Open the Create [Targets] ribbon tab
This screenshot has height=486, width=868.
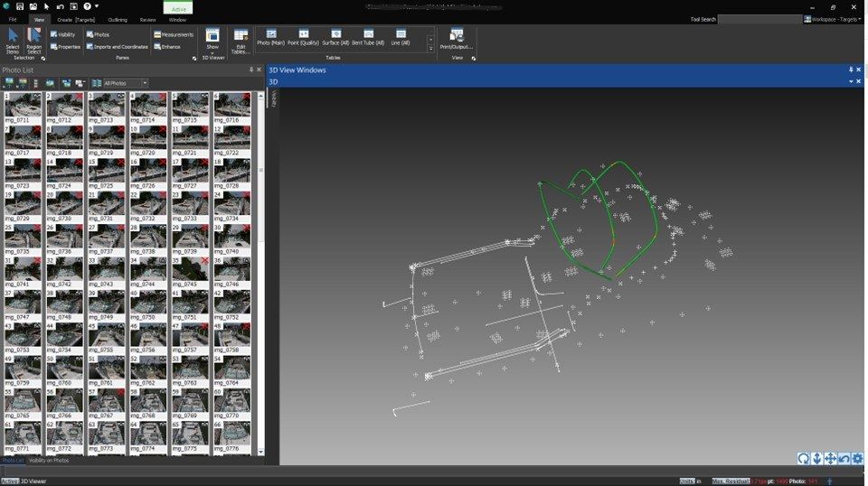pyautogui.click(x=76, y=19)
